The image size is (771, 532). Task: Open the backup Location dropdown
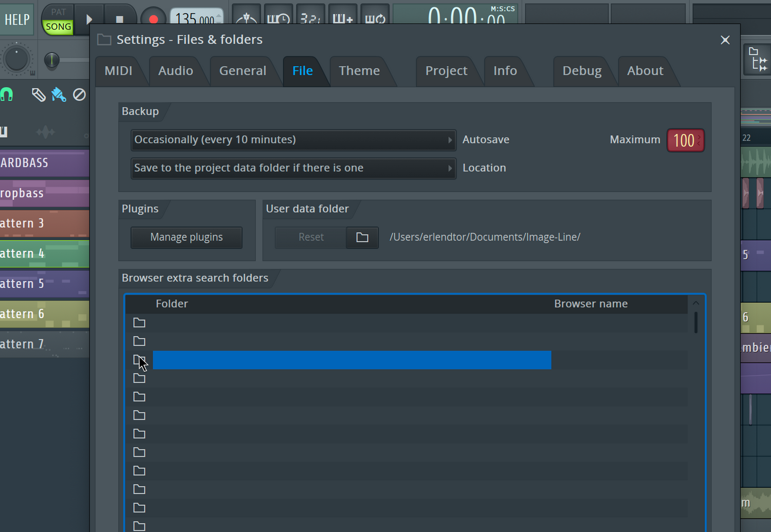click(x=293, y=168)
